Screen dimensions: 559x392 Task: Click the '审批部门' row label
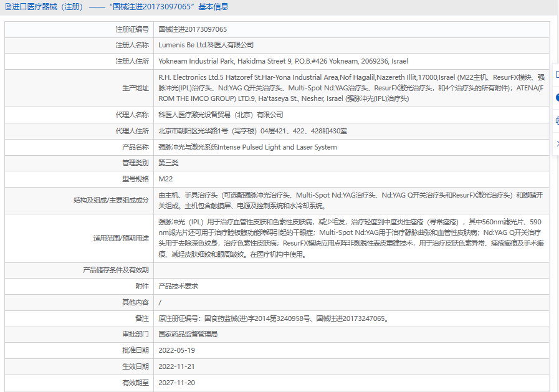[x=135, y=334]
